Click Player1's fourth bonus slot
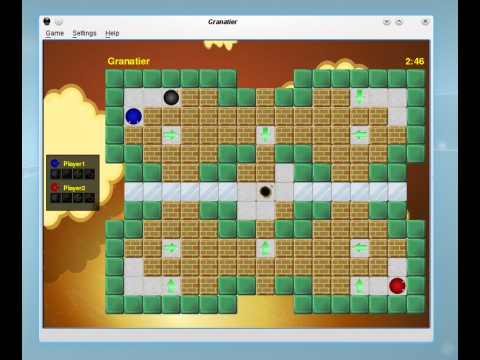480x360 pixels. (89, 174)
